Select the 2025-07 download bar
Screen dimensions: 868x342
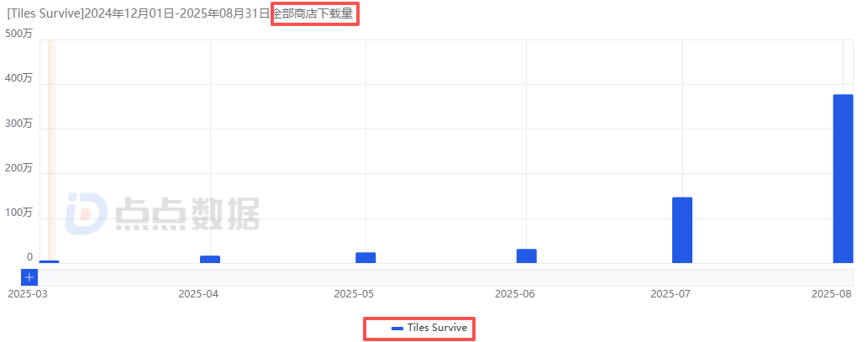click(682, 230)
